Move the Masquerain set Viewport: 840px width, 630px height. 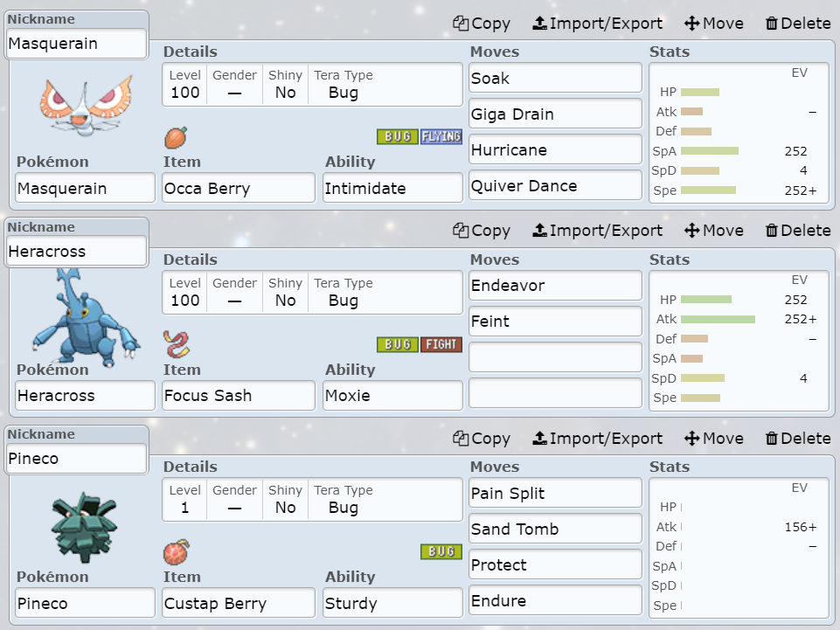[x=713, y=24]
